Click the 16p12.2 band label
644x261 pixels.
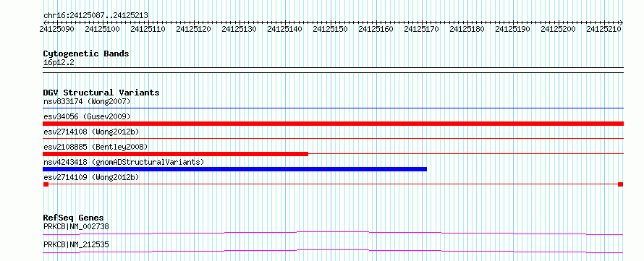click(59, 63)
